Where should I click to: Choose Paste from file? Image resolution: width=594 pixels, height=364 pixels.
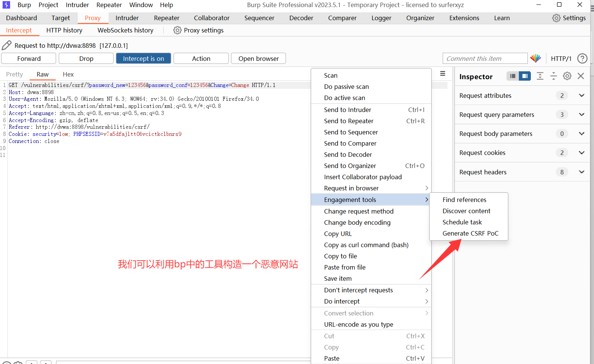(x=371, y=267)
